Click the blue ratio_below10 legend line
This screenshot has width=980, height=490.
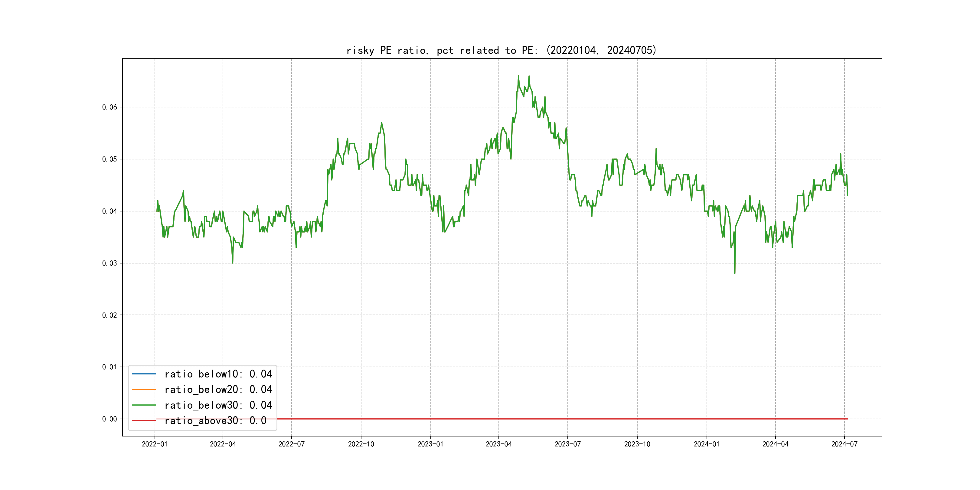[144, 374]
